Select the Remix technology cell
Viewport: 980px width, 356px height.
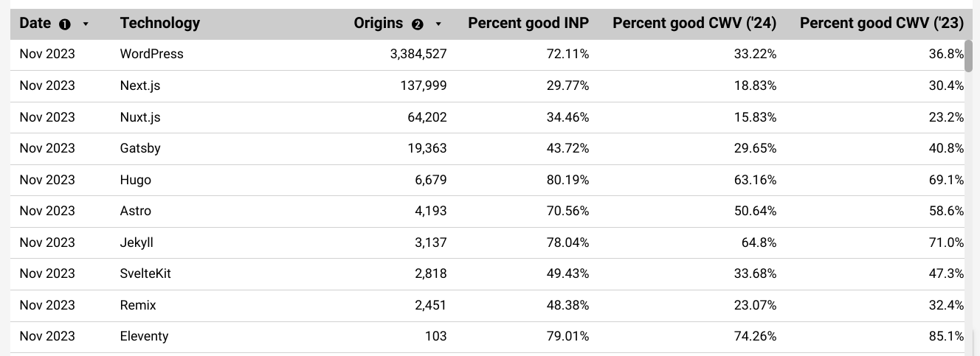(x=138, y=305)
